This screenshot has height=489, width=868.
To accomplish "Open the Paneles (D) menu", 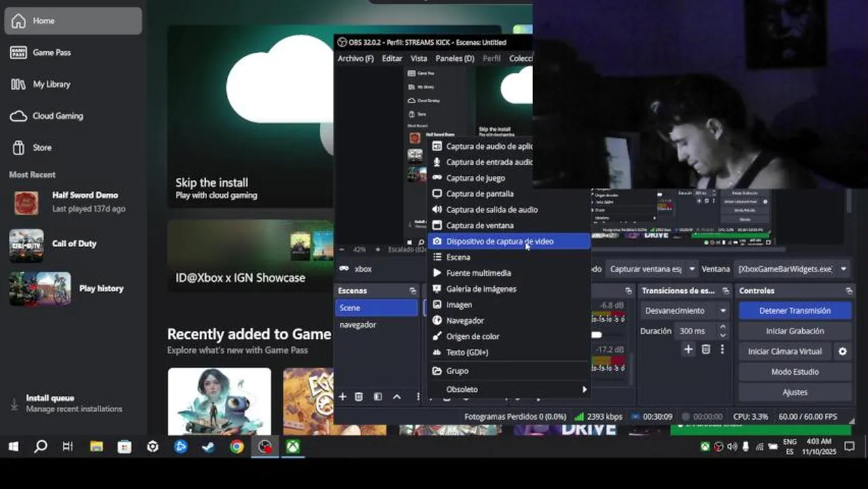I will click(455, 58).
